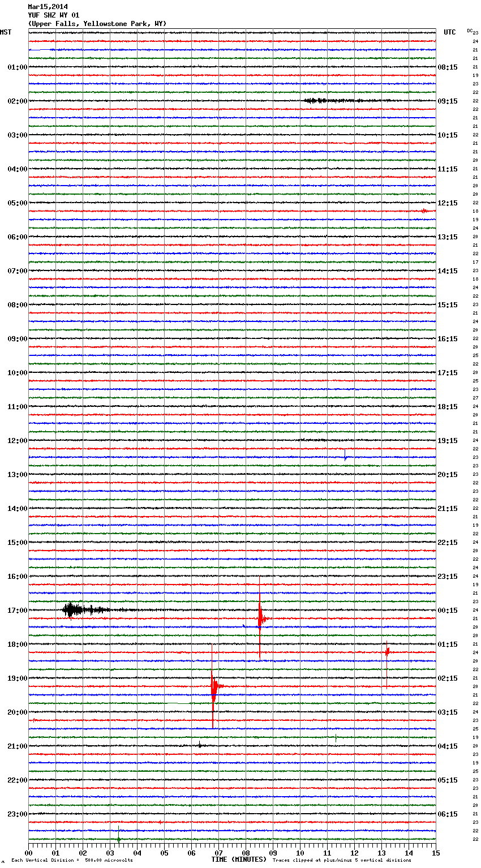Click the 00:15 UTC label

(448, 611)
